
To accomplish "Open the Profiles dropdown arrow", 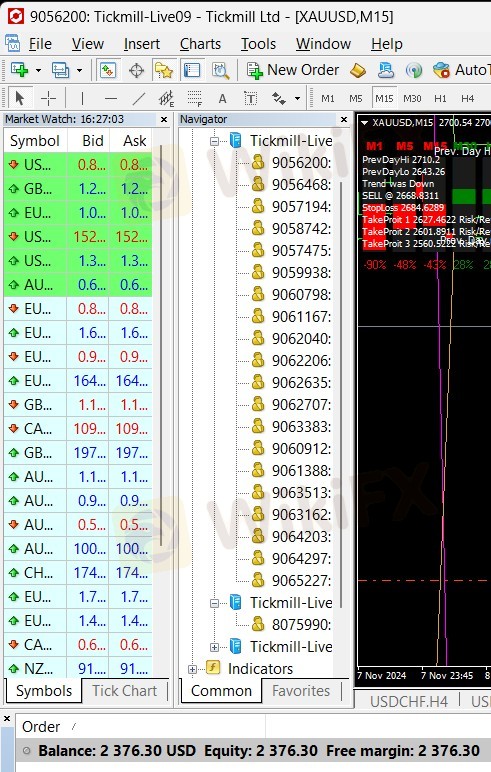I will [79, 70].
